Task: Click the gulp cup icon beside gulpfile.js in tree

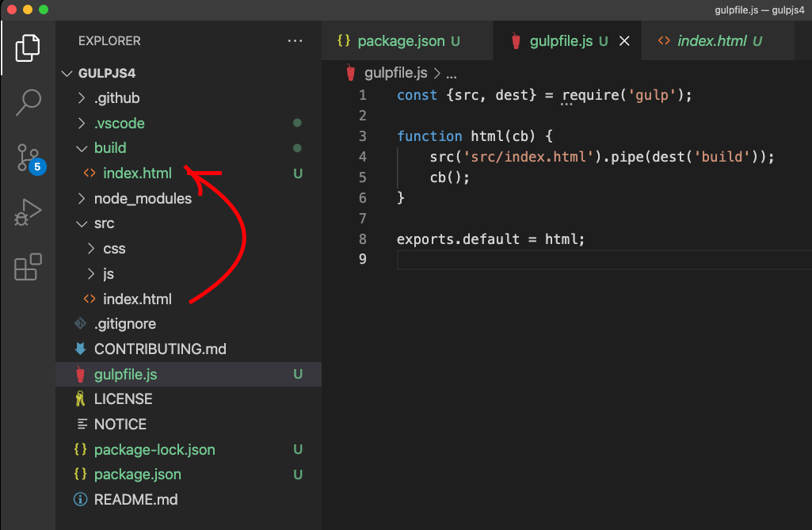Action: [x=80, y=374]
